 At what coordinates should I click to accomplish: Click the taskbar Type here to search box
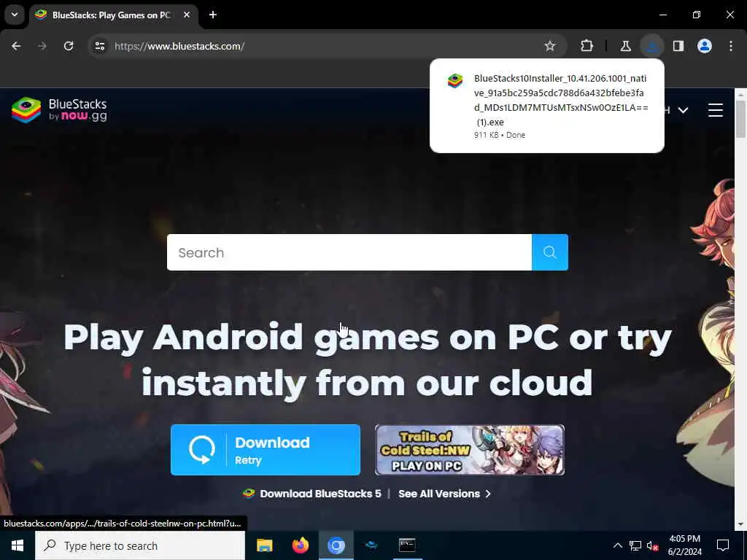(x=140, y=545)
